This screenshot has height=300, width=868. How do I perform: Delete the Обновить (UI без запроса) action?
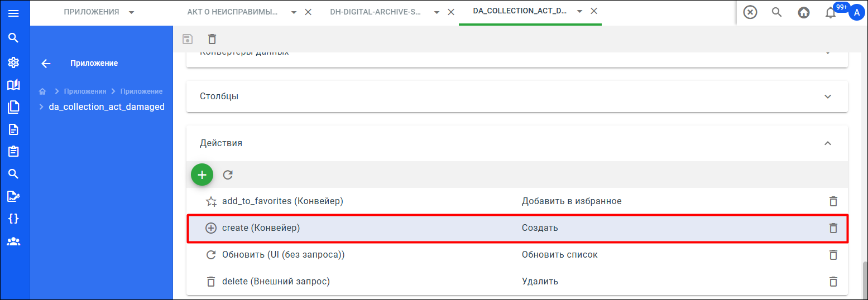click(833, 255)
